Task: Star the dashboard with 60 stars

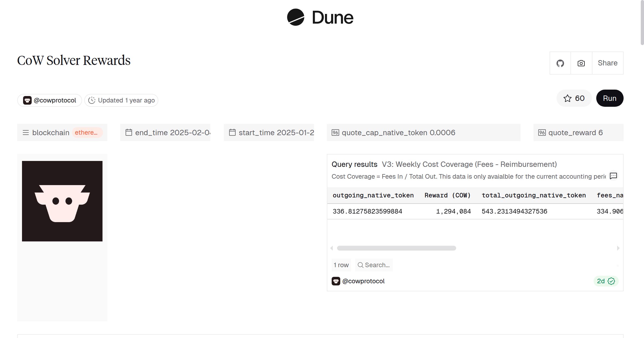Action: pos(574,98)
